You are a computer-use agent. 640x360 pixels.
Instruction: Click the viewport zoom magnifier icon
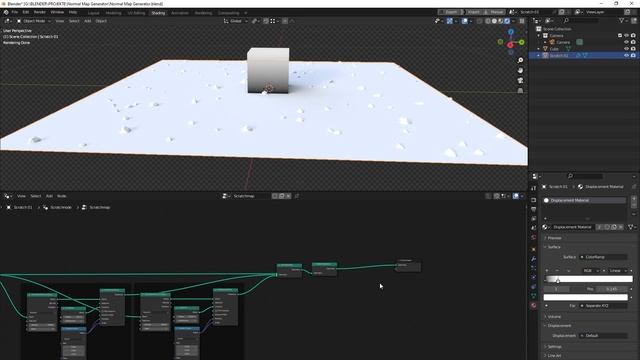point(520,60)
